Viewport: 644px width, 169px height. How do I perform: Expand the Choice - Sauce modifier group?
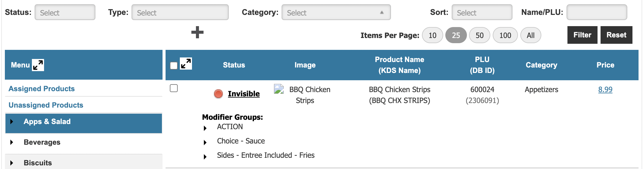tap(205, 143)
